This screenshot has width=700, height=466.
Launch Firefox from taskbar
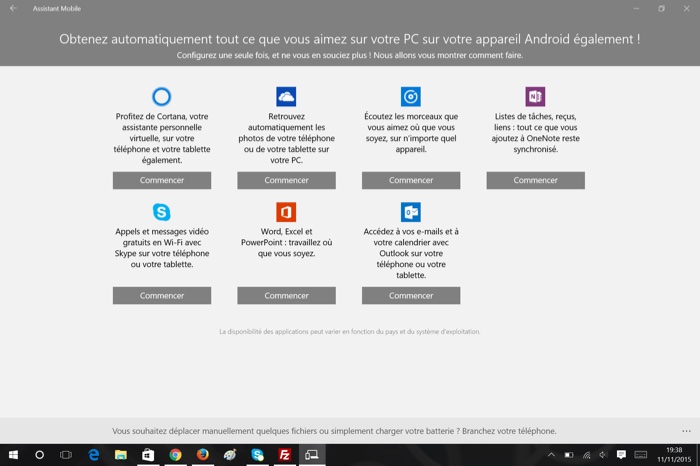(203, 455)
